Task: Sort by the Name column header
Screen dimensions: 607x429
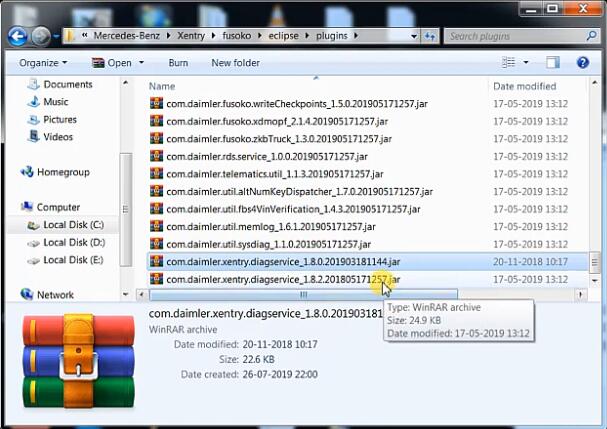Action: click(162, 86)
